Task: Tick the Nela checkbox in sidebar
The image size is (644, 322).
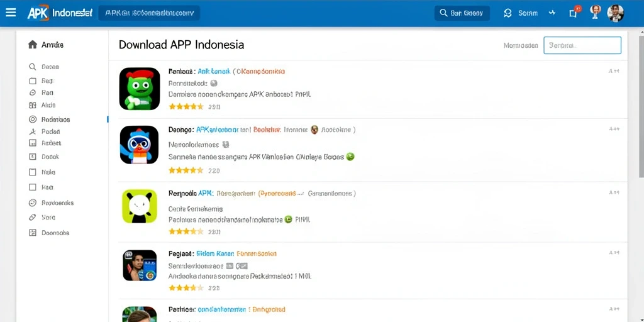Action: click(33, 172)
